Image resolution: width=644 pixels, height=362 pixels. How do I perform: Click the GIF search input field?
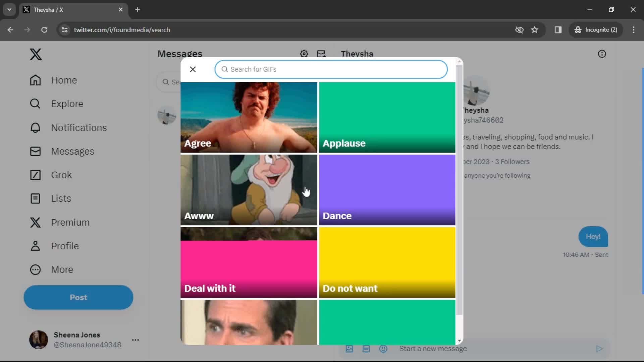click(331, 69)
